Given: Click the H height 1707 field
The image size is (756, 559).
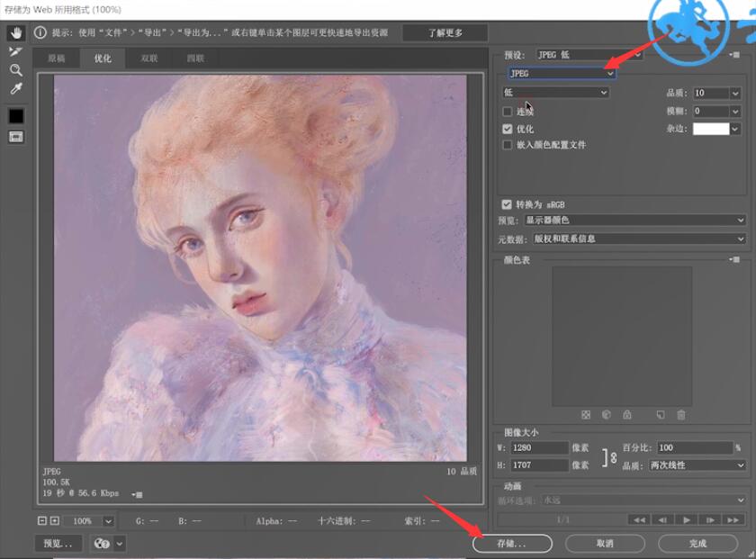Looking at the screenshot, I should point(539,465).
